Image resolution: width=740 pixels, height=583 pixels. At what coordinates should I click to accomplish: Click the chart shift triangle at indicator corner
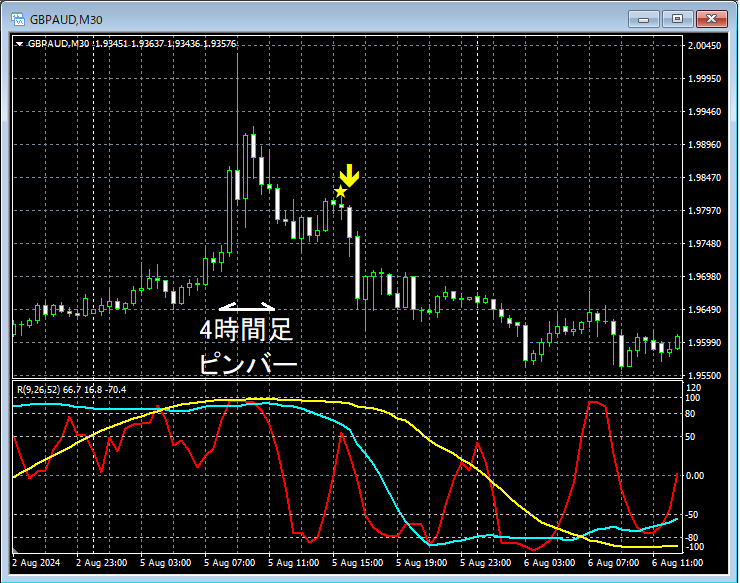click(x=15, y=550)
